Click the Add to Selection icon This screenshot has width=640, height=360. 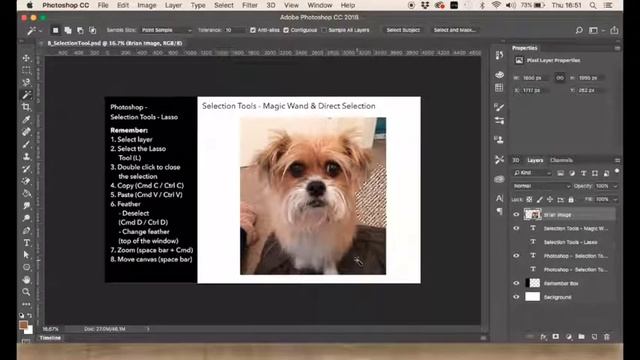[68, 30]
